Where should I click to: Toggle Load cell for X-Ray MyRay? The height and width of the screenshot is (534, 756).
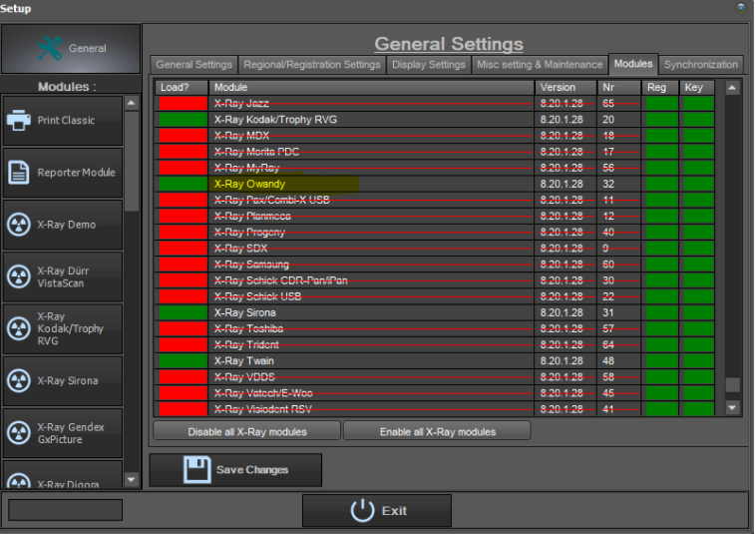point(184,168)
